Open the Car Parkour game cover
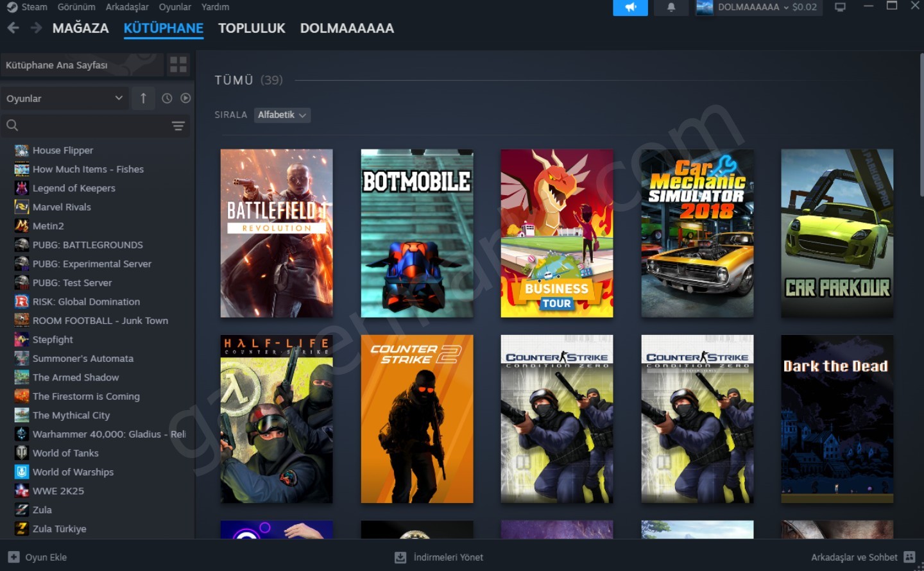 (837, 234)
